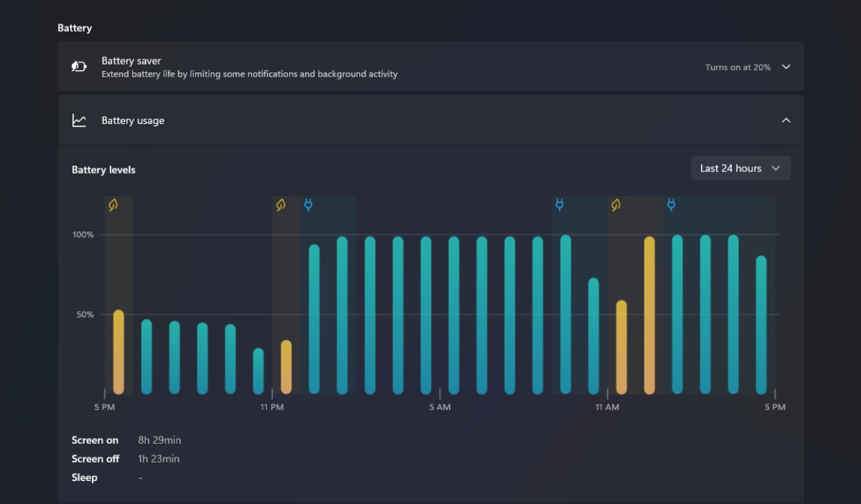This screenshot has height=504, width=861.
Task: Click the Battery saver leaf-battery icon
Action: (79, 67)
